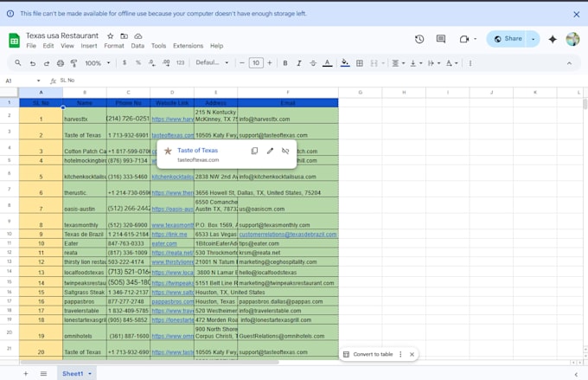Open the toolbar more options menu
Image resolution: width=588 pixels, height=380 pixels.
470,63
